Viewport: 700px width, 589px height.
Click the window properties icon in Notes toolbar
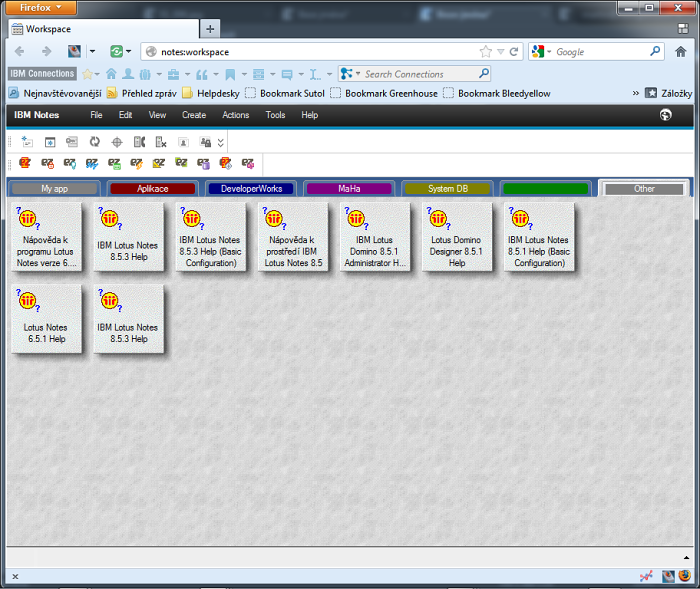pyautogui.click(x=50, y=142)
